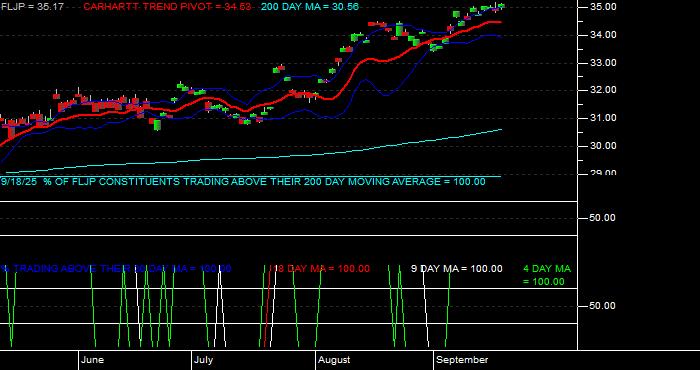Viewport: 700px width, 370px height.
Task: Click the 32.00 price axis value
Action: (x=603, y=90)
